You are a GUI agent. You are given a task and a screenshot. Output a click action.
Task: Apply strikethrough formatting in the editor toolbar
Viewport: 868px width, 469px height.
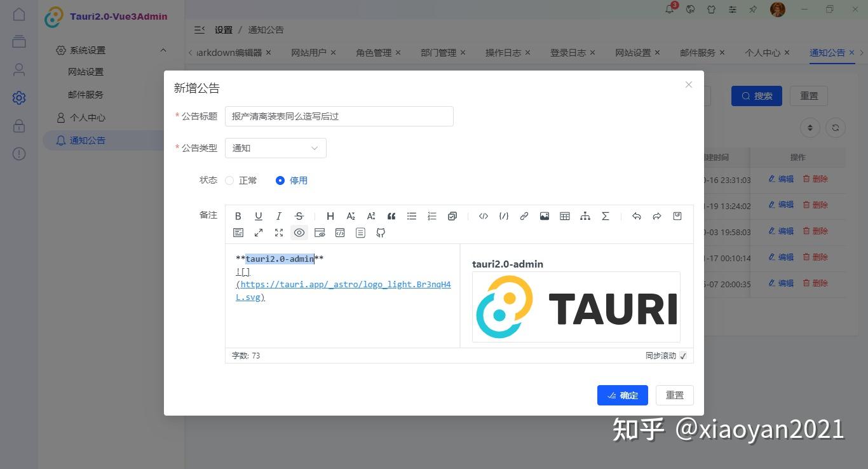pos(299,216)
